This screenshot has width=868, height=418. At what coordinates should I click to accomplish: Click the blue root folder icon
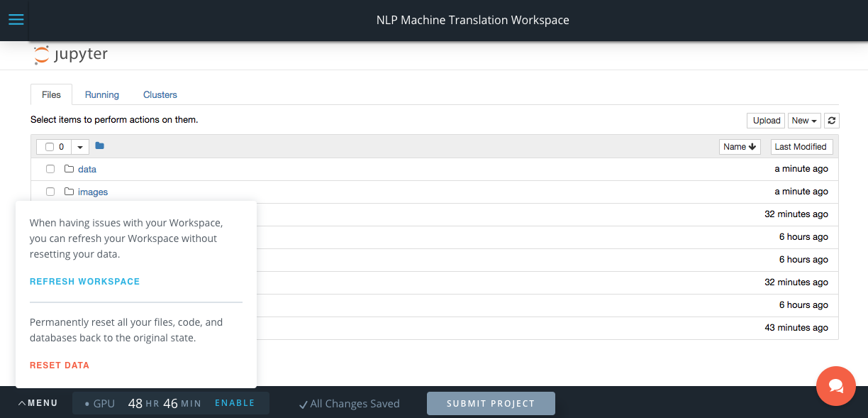tap(100, 146)
